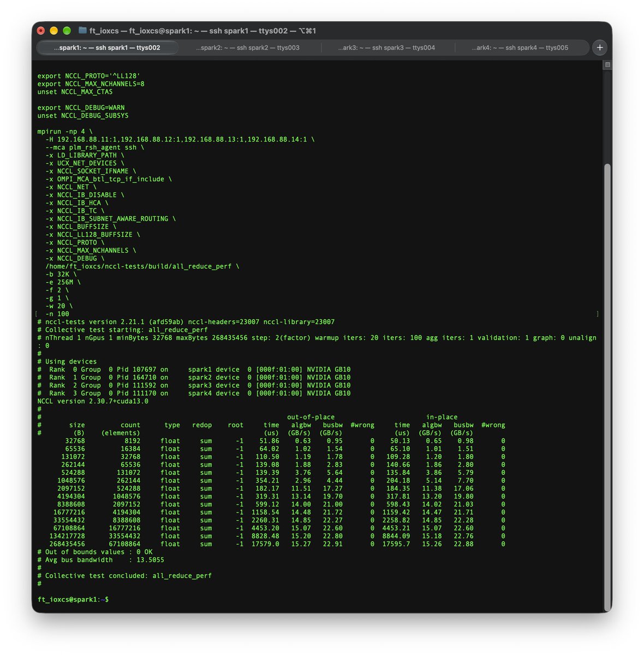Click the -e 256M argument line
Image resolution: width=644 pixels, height=655 pixels.
point(63,282)
